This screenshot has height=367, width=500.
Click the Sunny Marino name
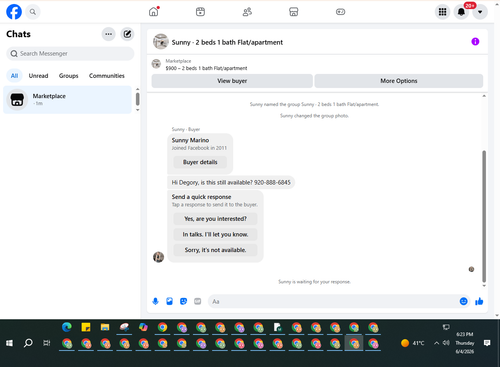(x=190, y=140)
